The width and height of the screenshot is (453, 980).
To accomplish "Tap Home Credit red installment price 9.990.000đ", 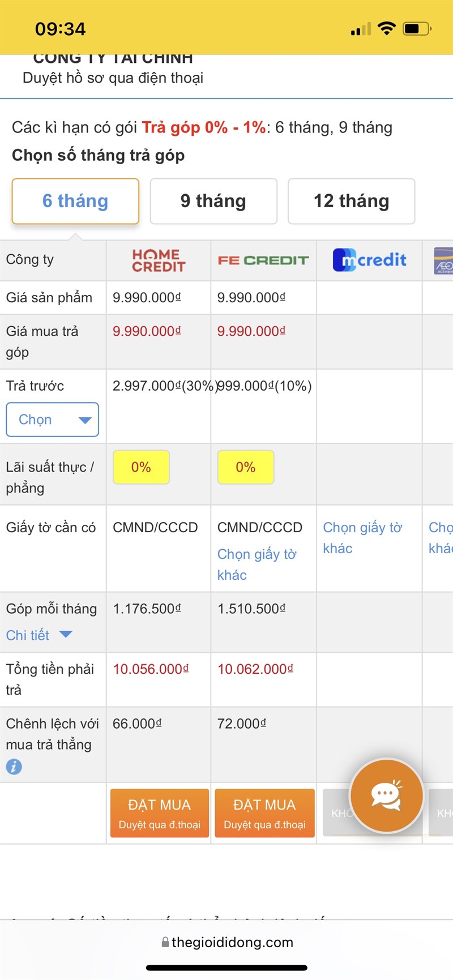I will [147, 331].
